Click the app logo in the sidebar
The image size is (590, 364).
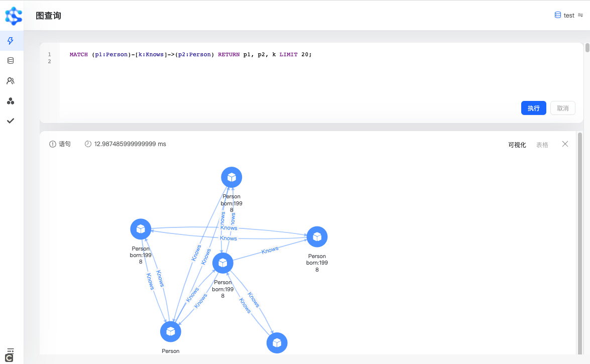point(14,16)
